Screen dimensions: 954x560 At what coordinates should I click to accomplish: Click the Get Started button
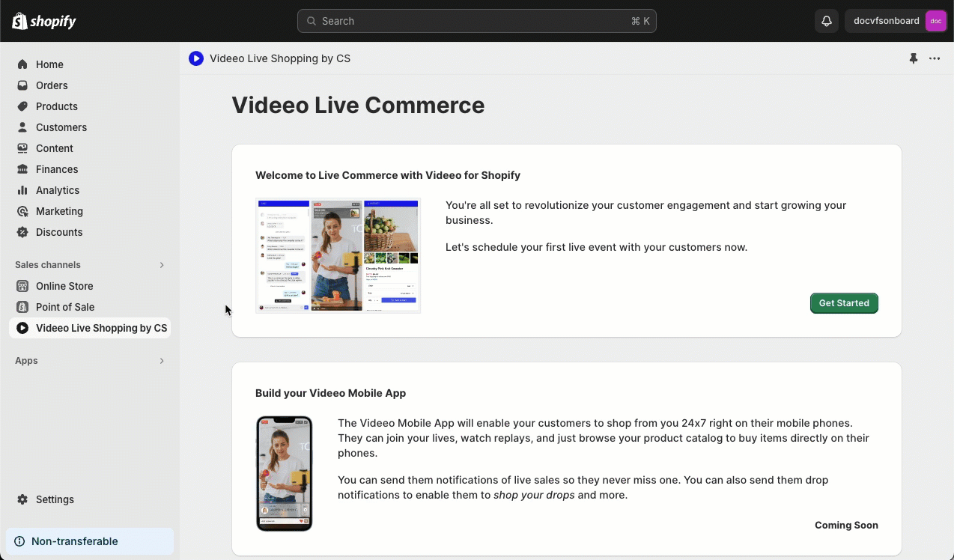[x=844, y=303]
